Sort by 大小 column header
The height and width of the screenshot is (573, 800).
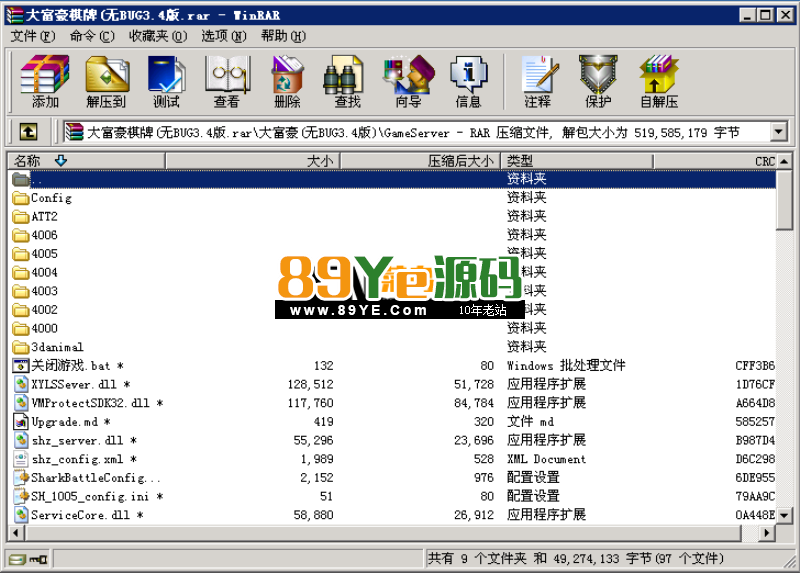252,161
